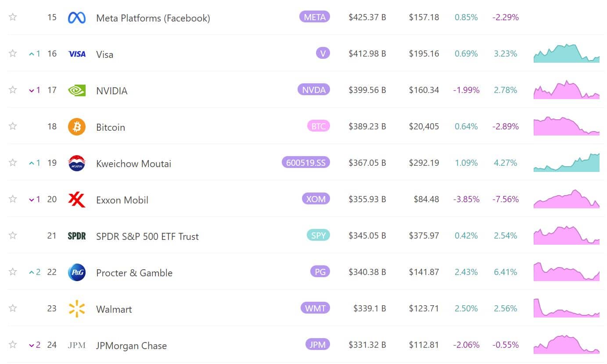Open the Meta Platforms (Facebook) link

point(153,18)
